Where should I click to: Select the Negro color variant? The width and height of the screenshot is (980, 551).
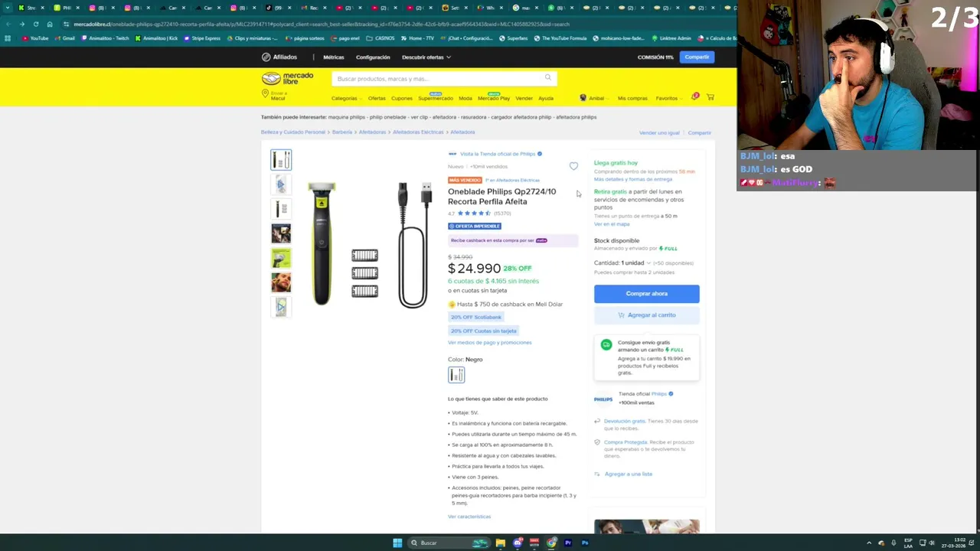[x=456, y=374]
